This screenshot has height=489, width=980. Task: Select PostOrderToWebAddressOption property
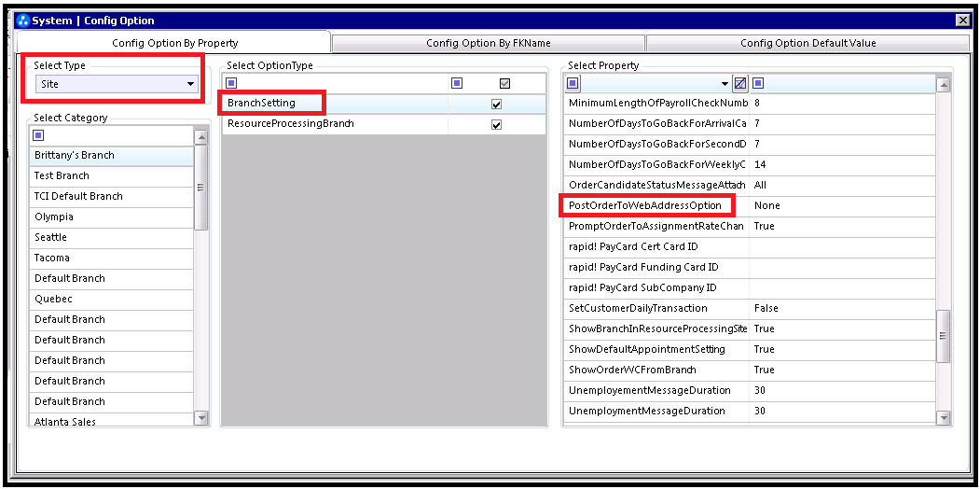pos(645,205)
